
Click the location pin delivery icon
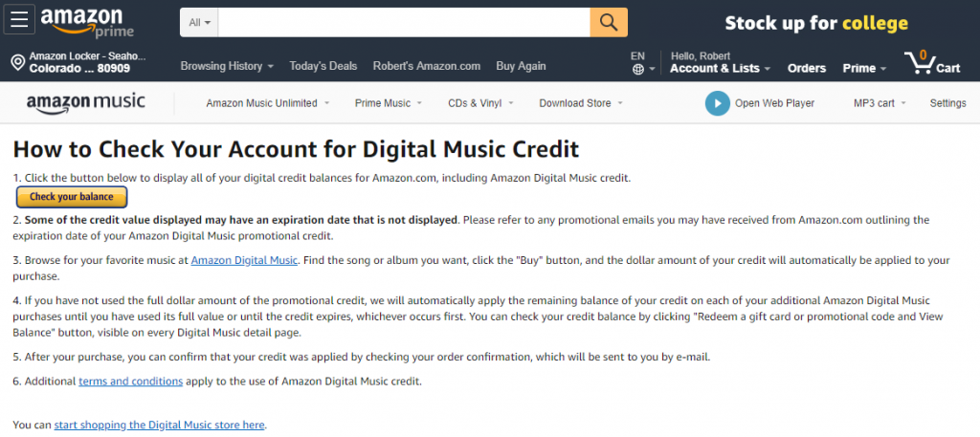[x=17, y=62]
